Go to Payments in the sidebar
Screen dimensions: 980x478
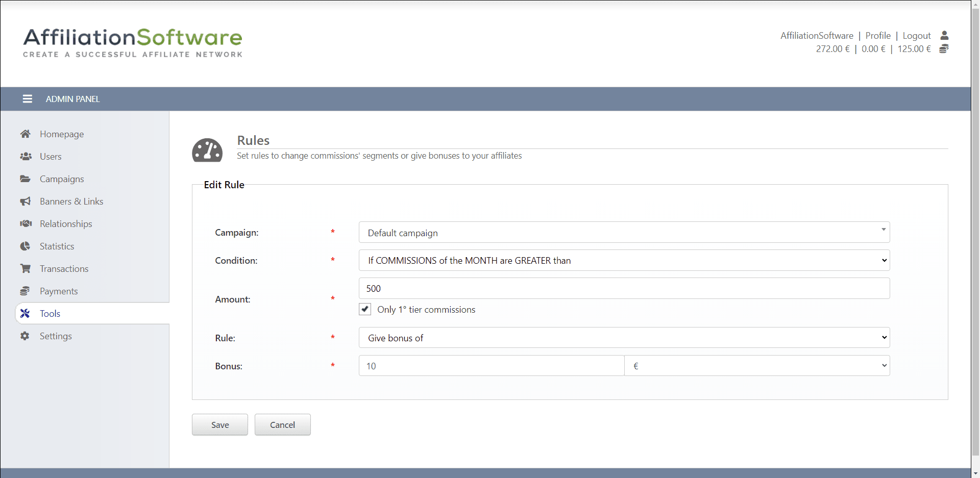tap(59, 291)
